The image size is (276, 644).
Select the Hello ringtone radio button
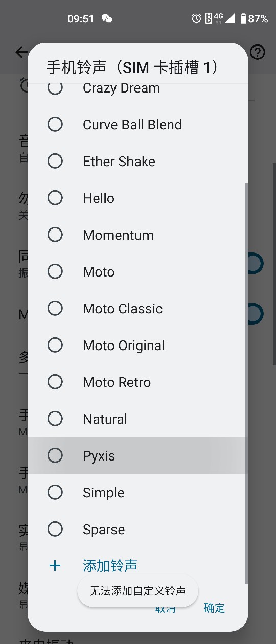55,198
